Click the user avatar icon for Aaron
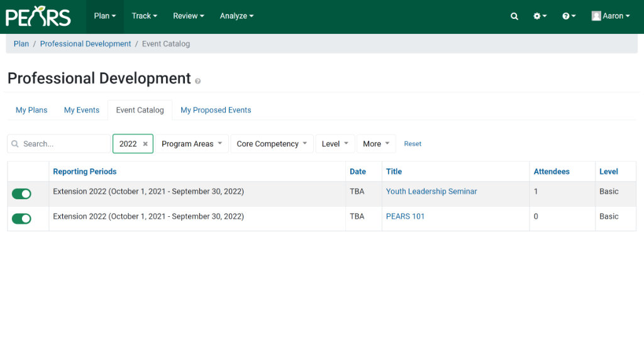The height and width of the screenshot is (357, 644). pos(596,16)
